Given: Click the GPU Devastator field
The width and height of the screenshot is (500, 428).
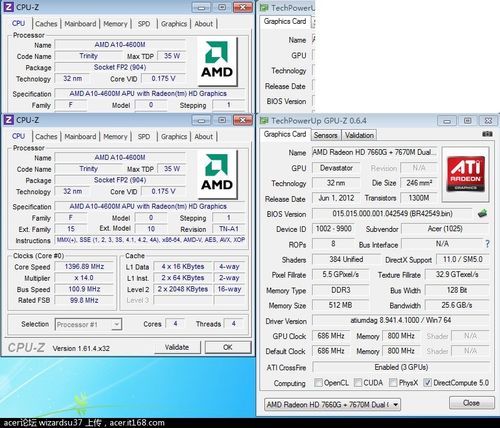Looking at the screenshot, I should coord(336,168).
